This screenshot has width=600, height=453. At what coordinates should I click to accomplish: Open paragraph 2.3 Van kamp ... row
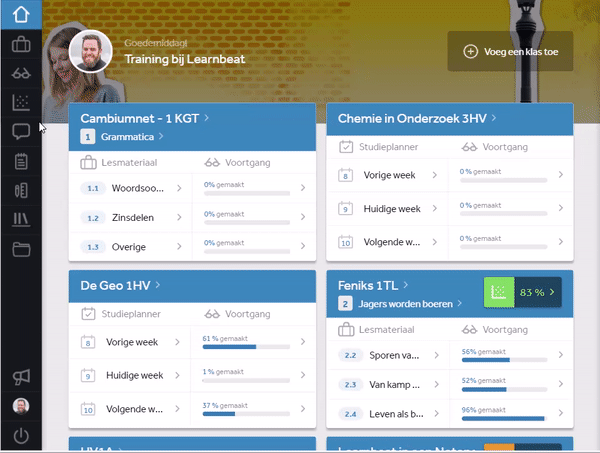click(388, 385)
